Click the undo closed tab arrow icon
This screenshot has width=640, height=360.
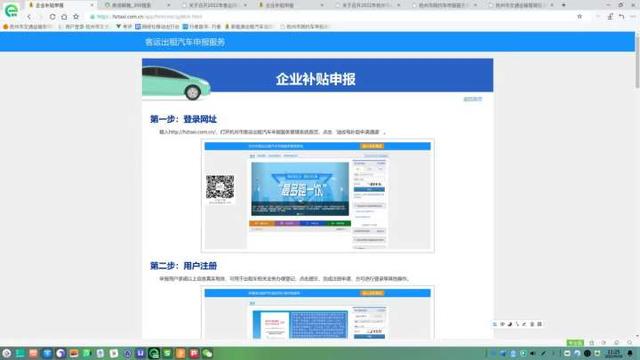[x=621, y=17]
